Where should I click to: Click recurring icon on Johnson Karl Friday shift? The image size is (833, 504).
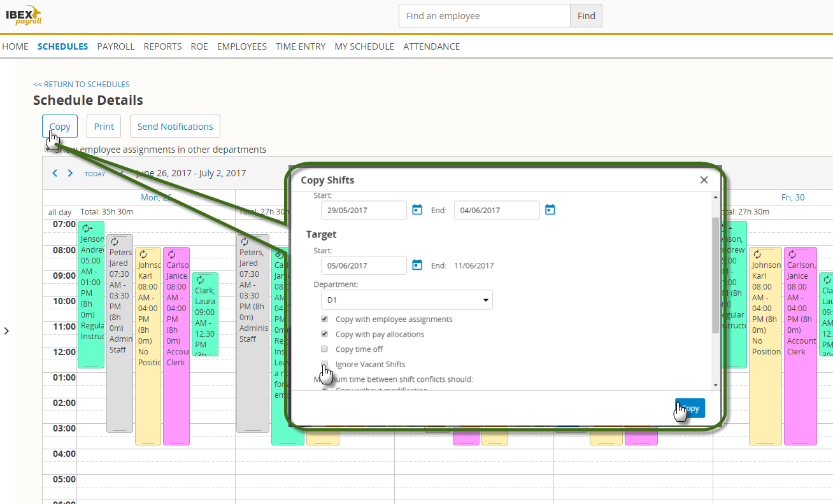pos(757,254)
